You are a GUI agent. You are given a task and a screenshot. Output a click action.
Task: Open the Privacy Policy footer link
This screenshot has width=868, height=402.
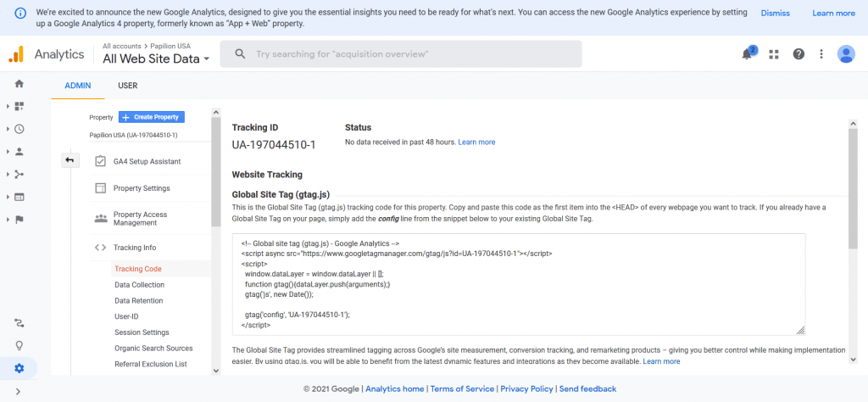pyautogui.click(x=527, y=389)
